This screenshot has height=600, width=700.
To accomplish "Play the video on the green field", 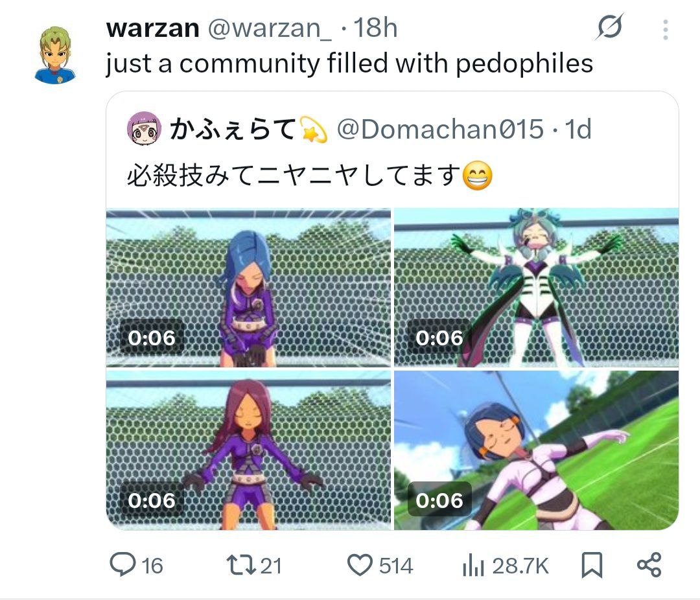I will click(x=536, y=450).
